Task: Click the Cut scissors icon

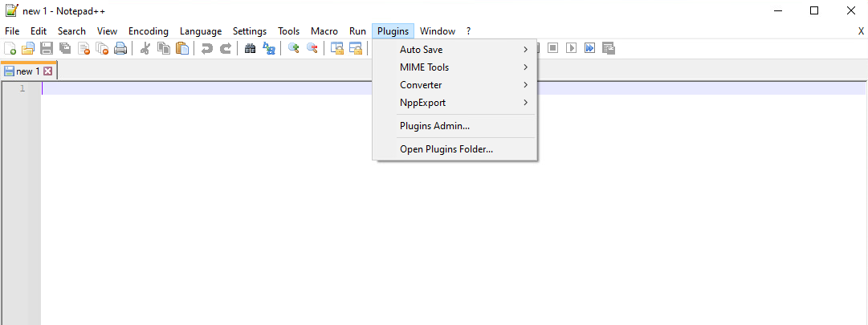Action: point(145,48)
